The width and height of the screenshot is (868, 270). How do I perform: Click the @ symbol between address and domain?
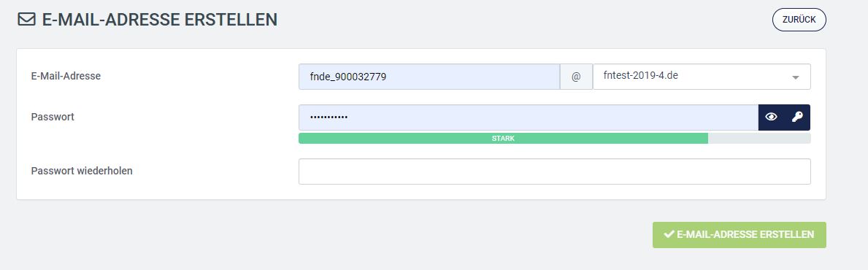tap(576, 77)
